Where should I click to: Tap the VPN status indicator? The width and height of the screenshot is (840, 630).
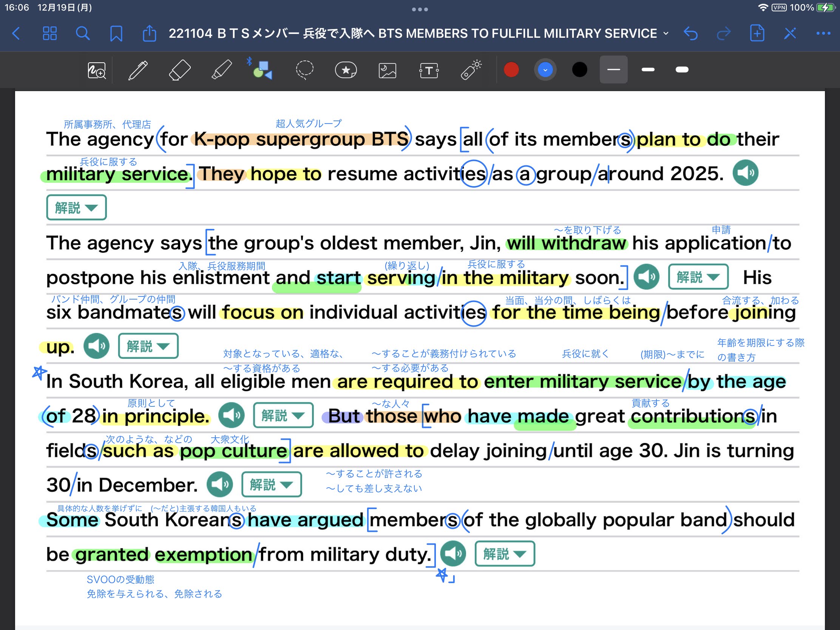point(779,8)
